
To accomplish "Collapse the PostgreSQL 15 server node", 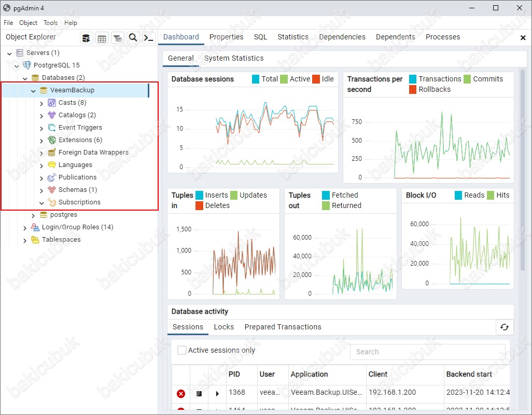I will point(17,65).
